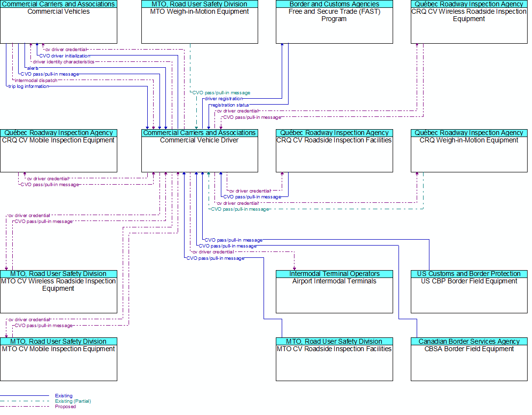This screenshot has width=532, height=415.
Task: Select the MTO CV Mobile Inspection Equipment box
Action: [59, 360]
